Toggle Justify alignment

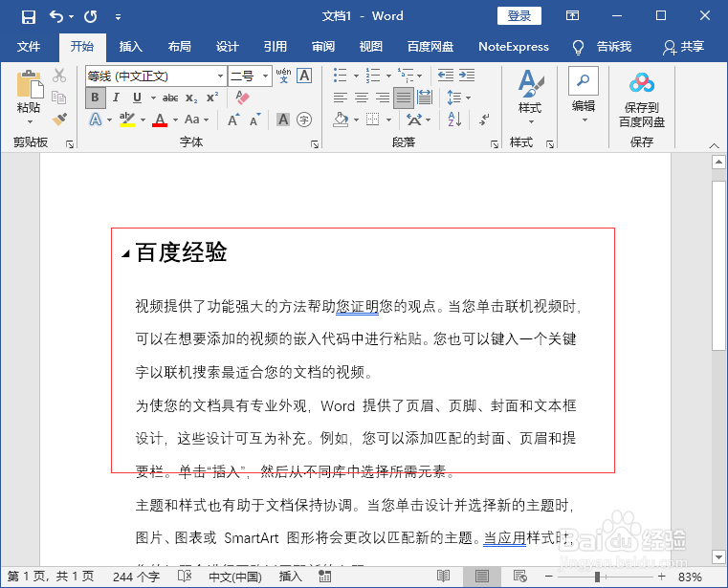[x=404, y=98]
